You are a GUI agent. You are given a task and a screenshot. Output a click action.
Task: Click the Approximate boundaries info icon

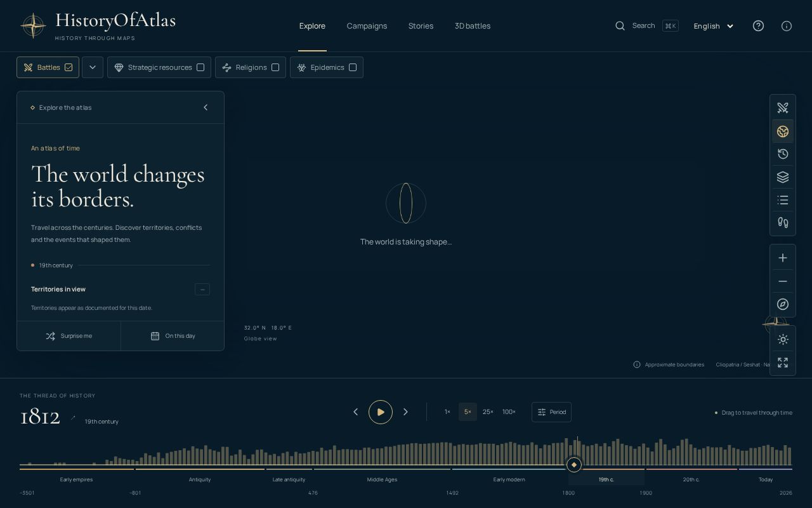pos(637,364)
